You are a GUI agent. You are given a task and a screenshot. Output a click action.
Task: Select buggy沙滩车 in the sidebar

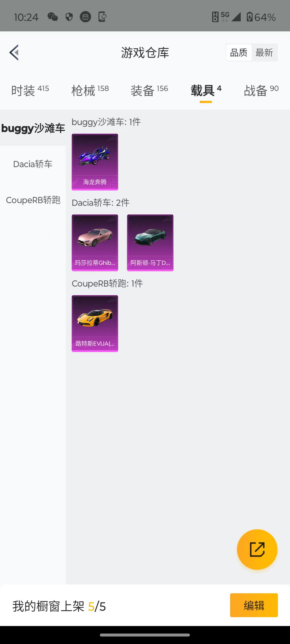[x=33, y=128]
